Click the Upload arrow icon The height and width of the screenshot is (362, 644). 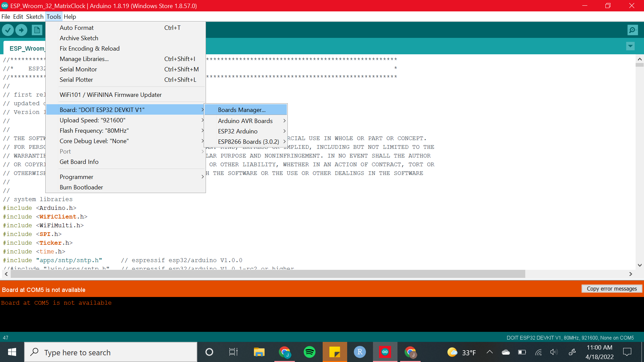tap(21, 30)
